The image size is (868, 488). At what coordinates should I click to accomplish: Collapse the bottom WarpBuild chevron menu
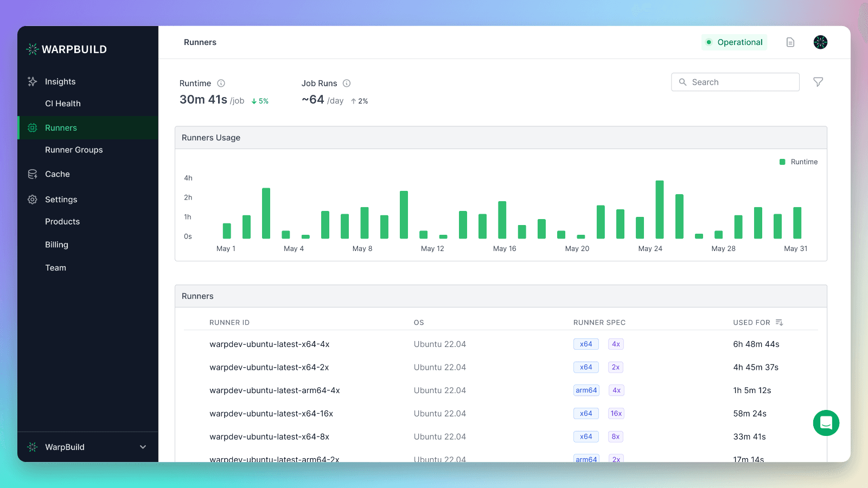pyautogui.click(x=143, y=447)
